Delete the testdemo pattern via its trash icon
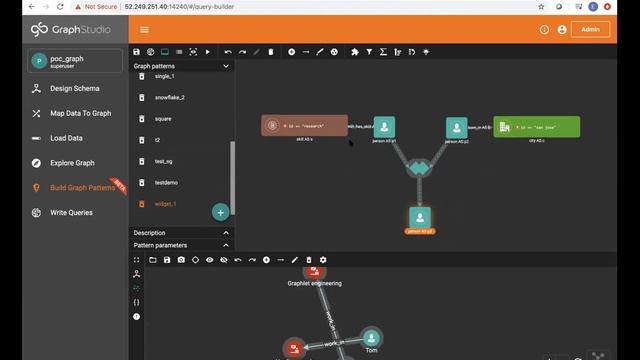This screenshot has height=360, width=640. (x=142, y=182)
